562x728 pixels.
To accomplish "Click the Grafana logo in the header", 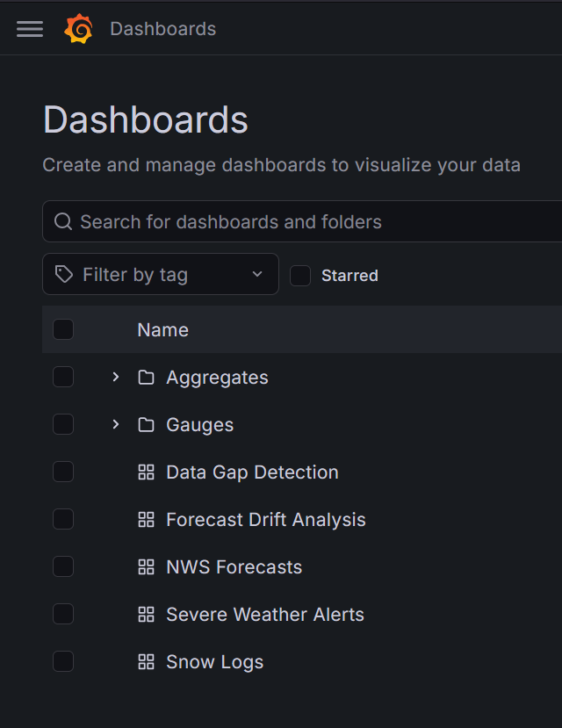I will tap(78, 28).
